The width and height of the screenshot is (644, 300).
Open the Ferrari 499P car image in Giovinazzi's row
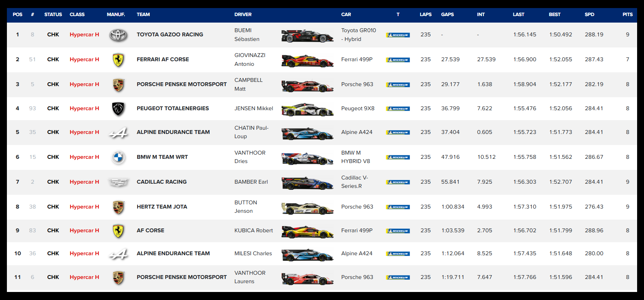pyautogui.click(x=307, y=61)
